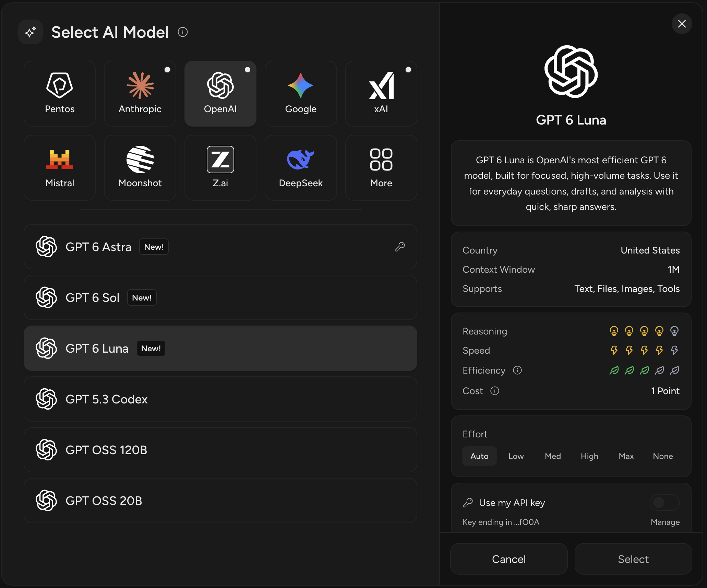Set effort to None
Image resolution: width=707 pixels, height=588 pixels.
663,456
